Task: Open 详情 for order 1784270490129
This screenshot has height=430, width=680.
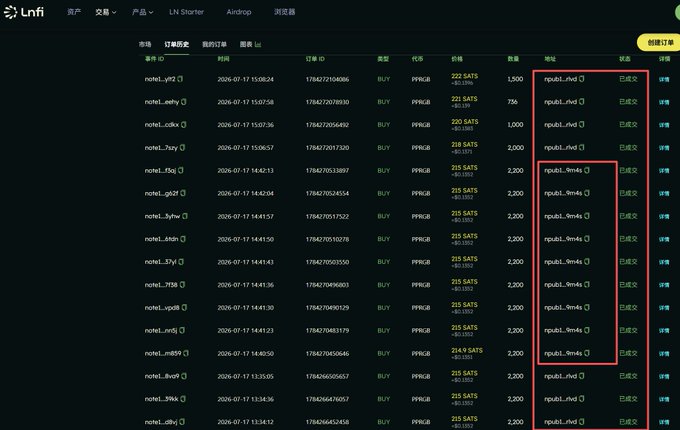Action: [664, 308]
